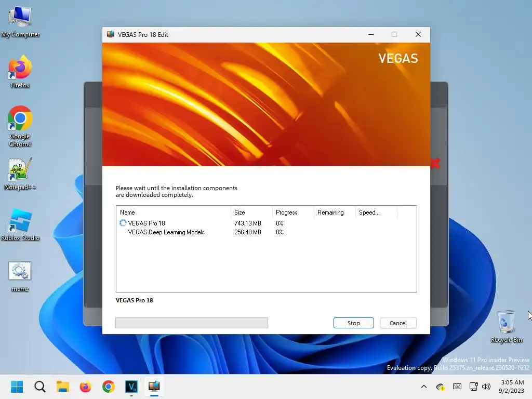The width and height of the screenshot is (532, 399).
Task: Click Firefox icon in taskbar
Action: 86,387
